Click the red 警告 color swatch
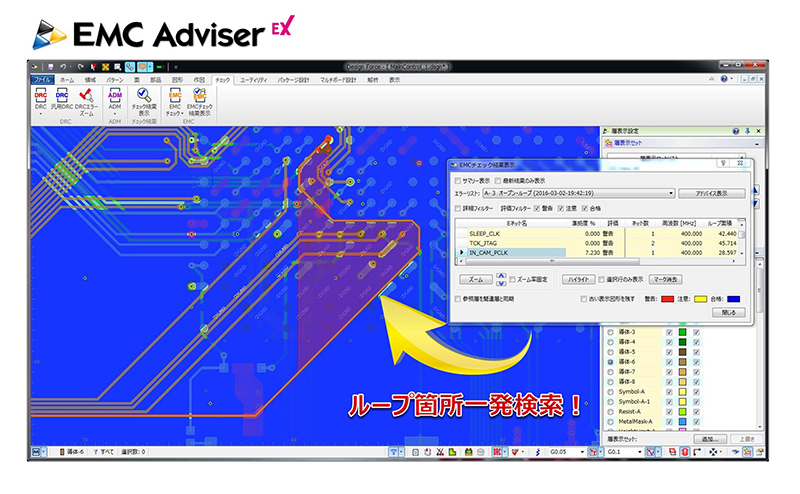 pyautogui.click(x=667, y=299)
